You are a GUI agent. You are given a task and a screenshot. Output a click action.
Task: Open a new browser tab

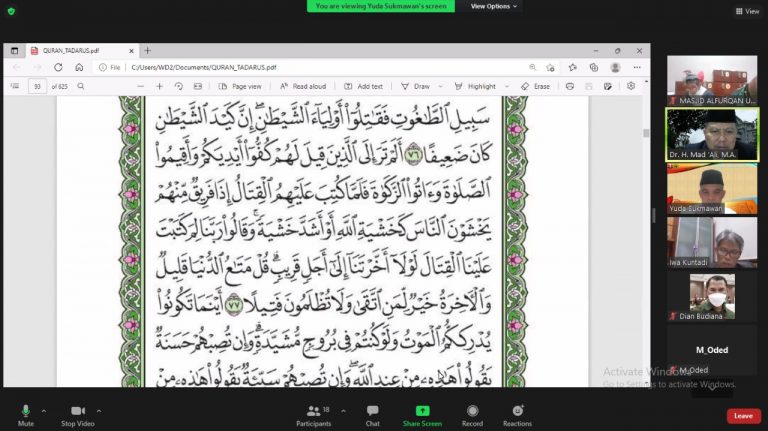(x=147, y=50)
